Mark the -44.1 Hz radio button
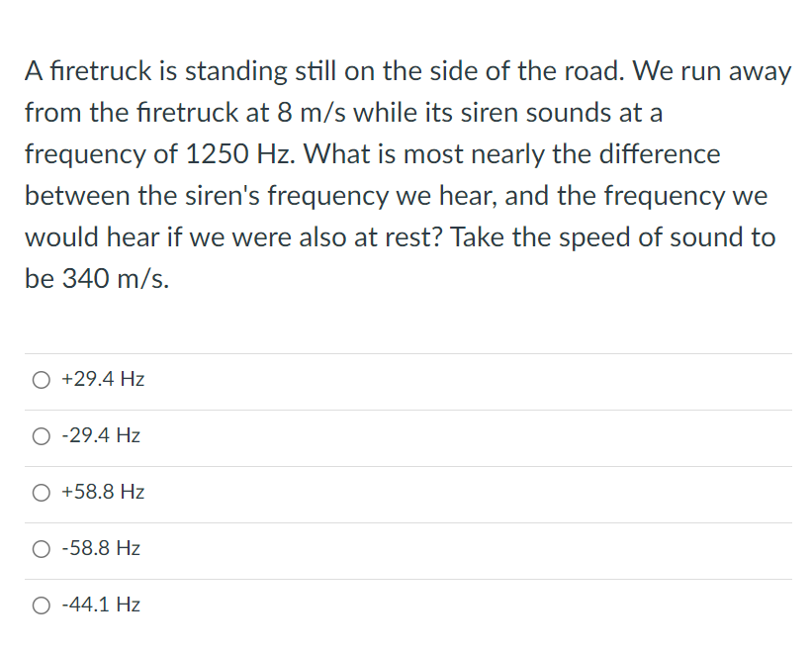 [x=42, y=605]
